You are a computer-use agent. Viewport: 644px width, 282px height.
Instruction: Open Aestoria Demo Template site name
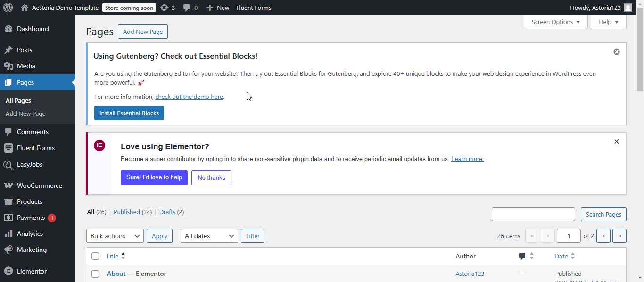65,8
